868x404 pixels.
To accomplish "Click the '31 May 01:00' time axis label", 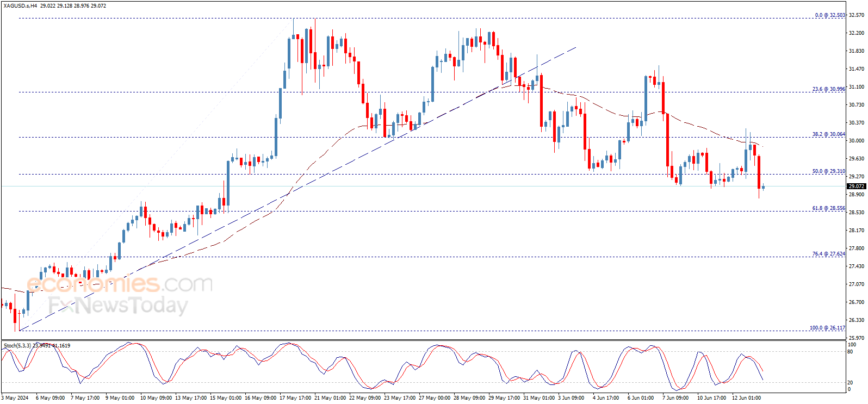I will (539, 398).
